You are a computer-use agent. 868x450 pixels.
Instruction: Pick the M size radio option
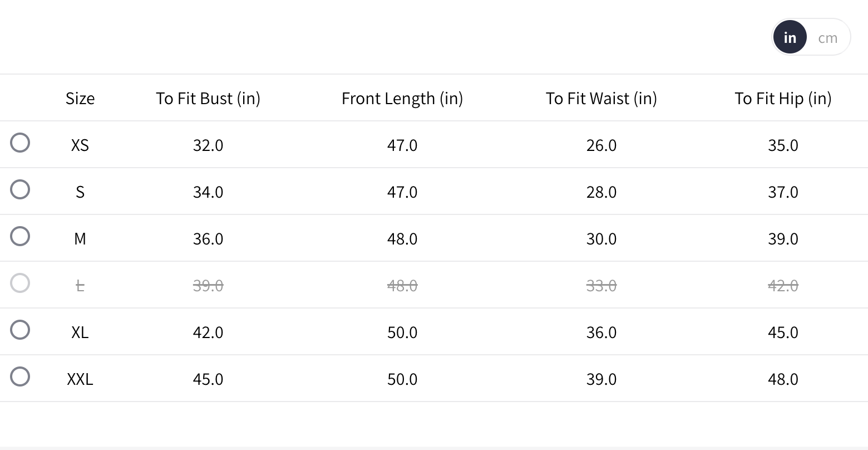coord(20,236)
